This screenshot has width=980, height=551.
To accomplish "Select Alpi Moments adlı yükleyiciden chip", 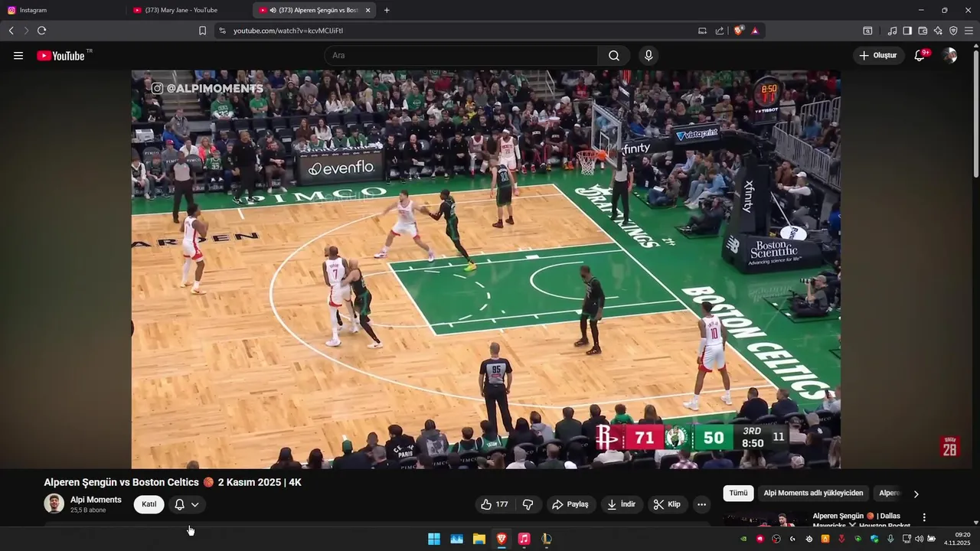I will point(813,494).
